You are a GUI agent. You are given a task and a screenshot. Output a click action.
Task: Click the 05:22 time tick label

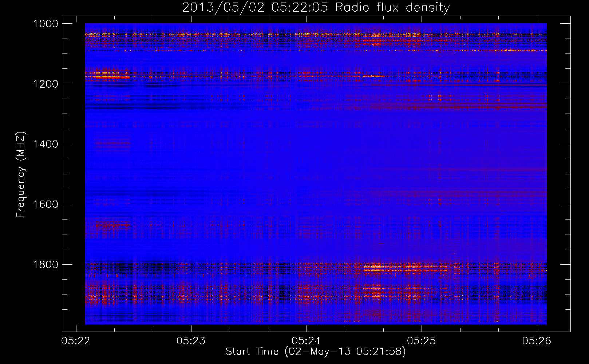click(x=76, y=341)
